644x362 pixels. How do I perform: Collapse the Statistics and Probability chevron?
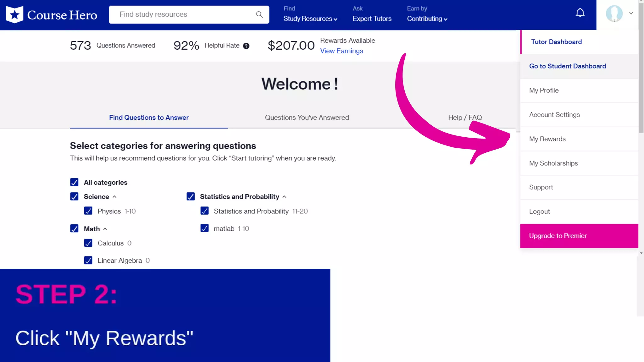(284, 197)
